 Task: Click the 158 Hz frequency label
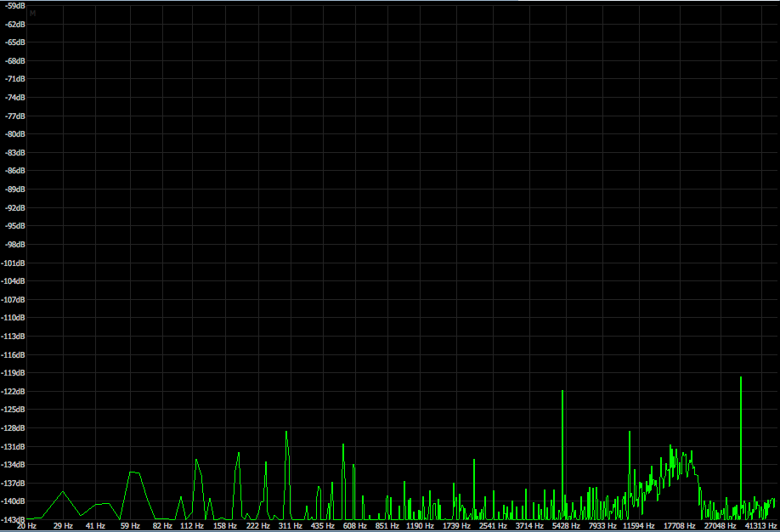click(225, 525)
